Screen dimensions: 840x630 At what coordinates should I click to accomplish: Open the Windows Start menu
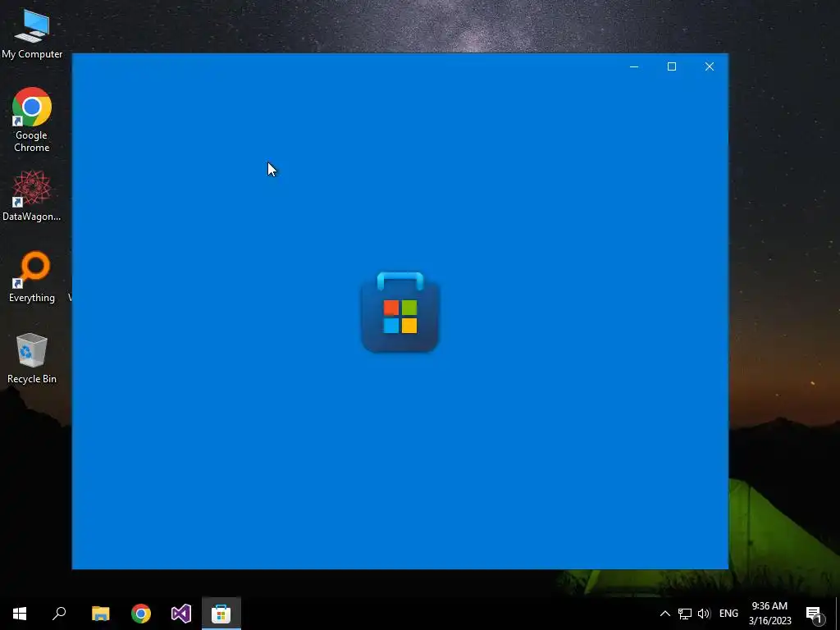[20, 614]
